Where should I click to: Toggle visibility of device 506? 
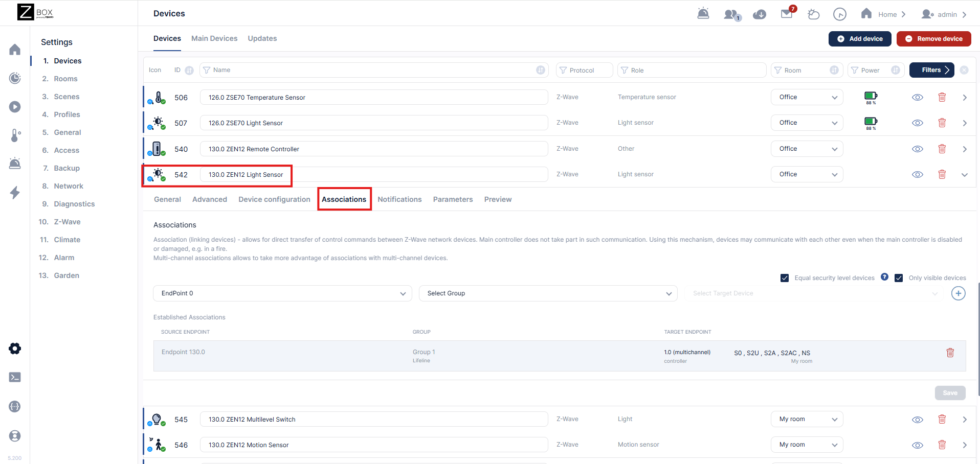click(x=918, y=97)
